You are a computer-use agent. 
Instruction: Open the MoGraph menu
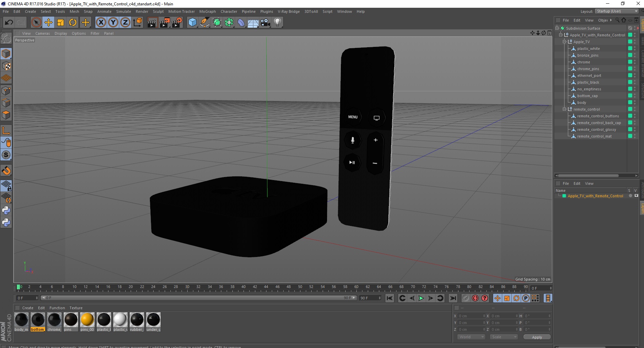tap(207, 11)
